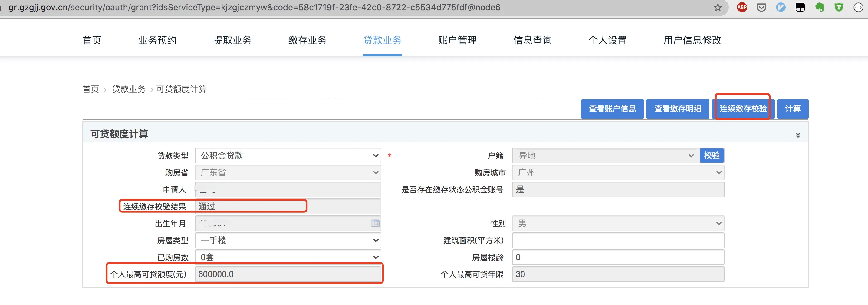Open the 已购房数 dropdown showing 0套
This screenshot has width=868, height=305.
[x=288, y=257]
